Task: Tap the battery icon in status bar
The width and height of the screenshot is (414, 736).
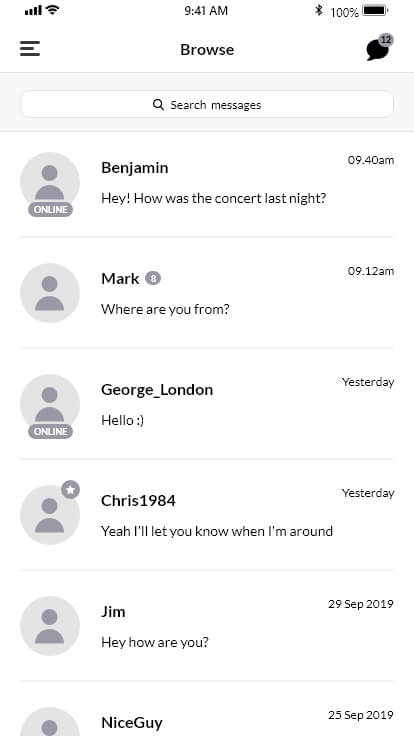Action: pos(375,10)
